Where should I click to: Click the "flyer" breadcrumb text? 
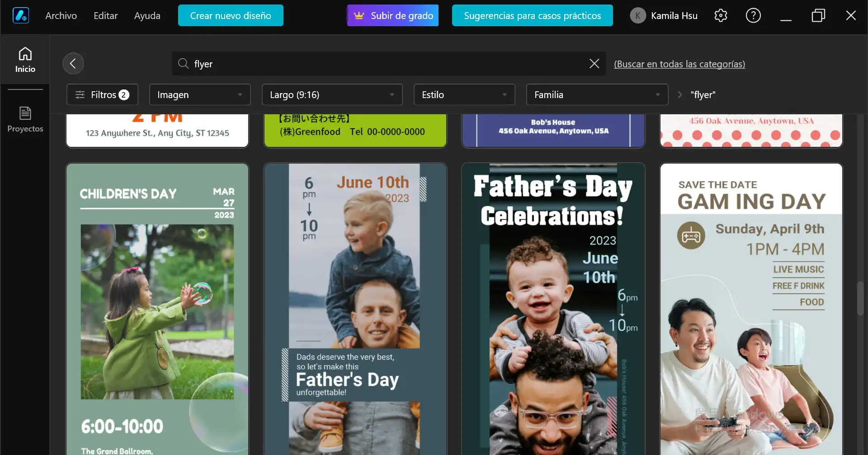tap(703, 95)
